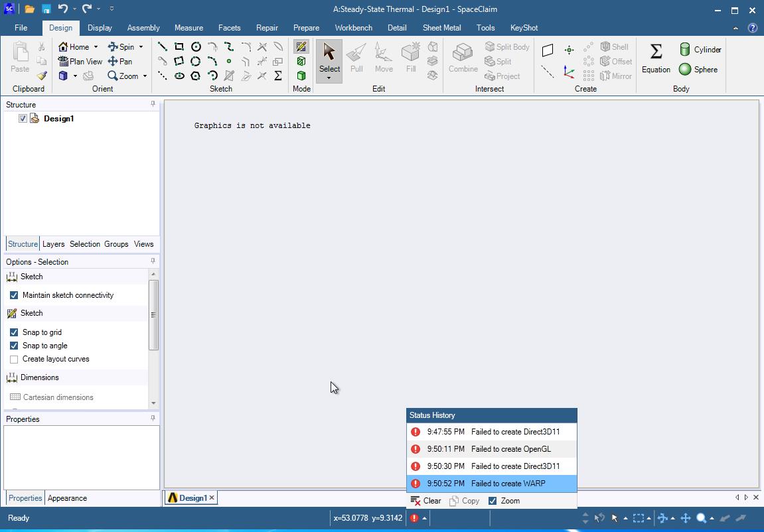Switch to 3D mode icon
The height and width of the screenshot is (532, 764).
(301, 76)
